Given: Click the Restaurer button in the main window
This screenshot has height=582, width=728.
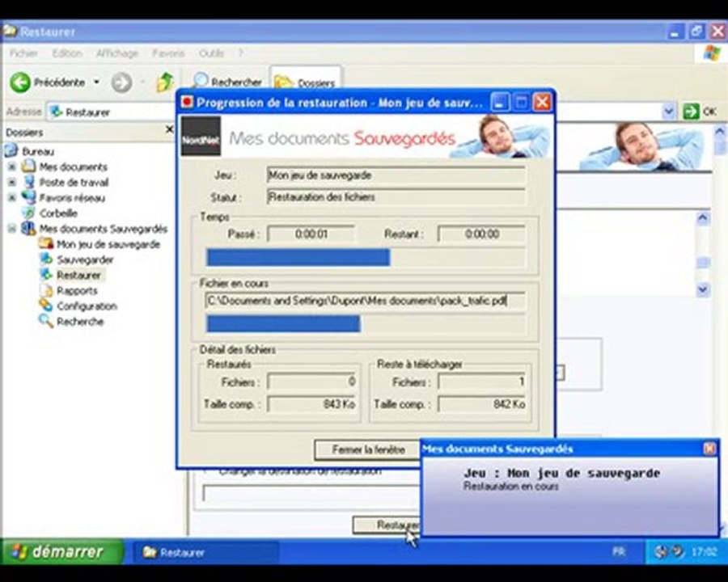Looking at the screenshot, I should [387, 525].
